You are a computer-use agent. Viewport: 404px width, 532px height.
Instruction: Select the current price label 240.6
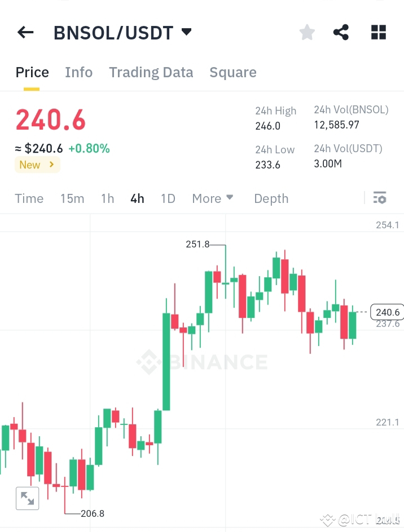pyautogui.click(x=50, y=119)
